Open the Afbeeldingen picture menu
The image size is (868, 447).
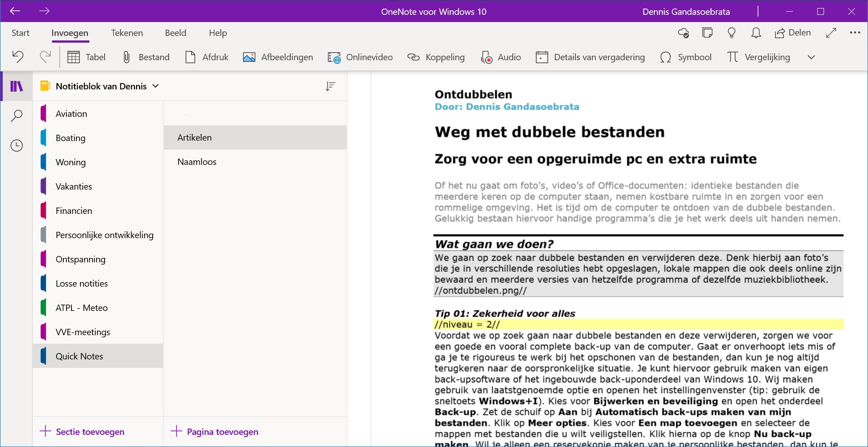point(278,57)
